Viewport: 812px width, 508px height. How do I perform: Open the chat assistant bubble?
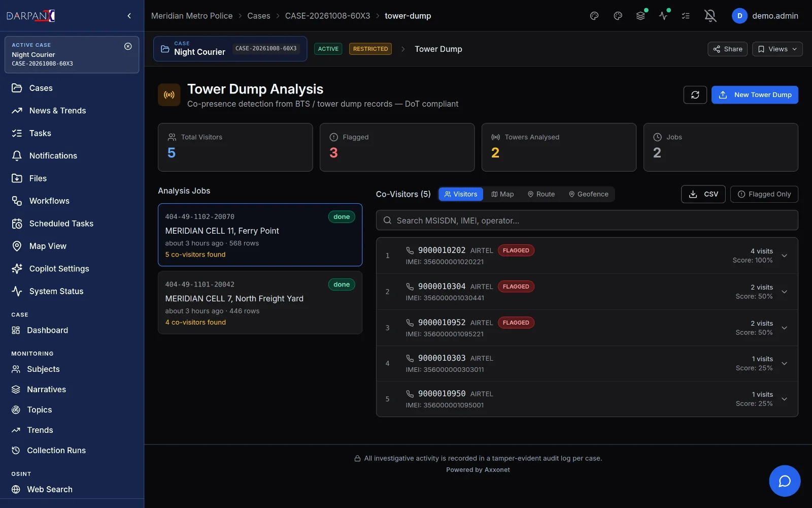785,481
